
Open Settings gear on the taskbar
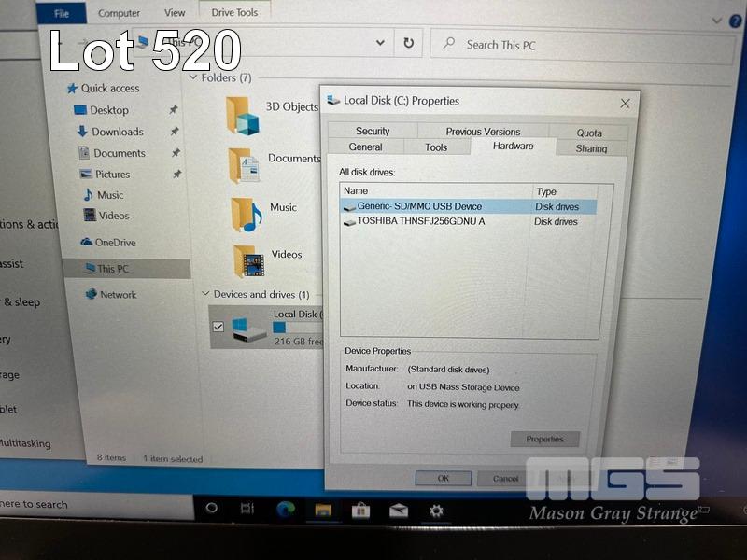[x=435, y=510]
